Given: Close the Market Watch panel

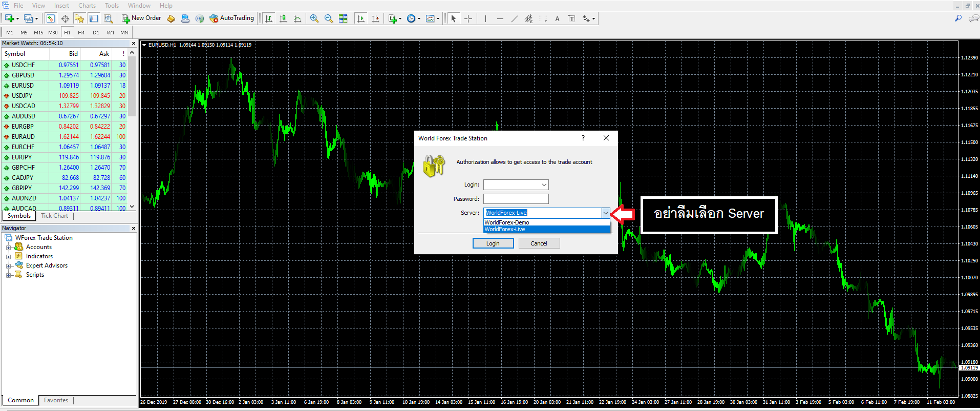Looking at the screenshot, I should tap(134, 44).
